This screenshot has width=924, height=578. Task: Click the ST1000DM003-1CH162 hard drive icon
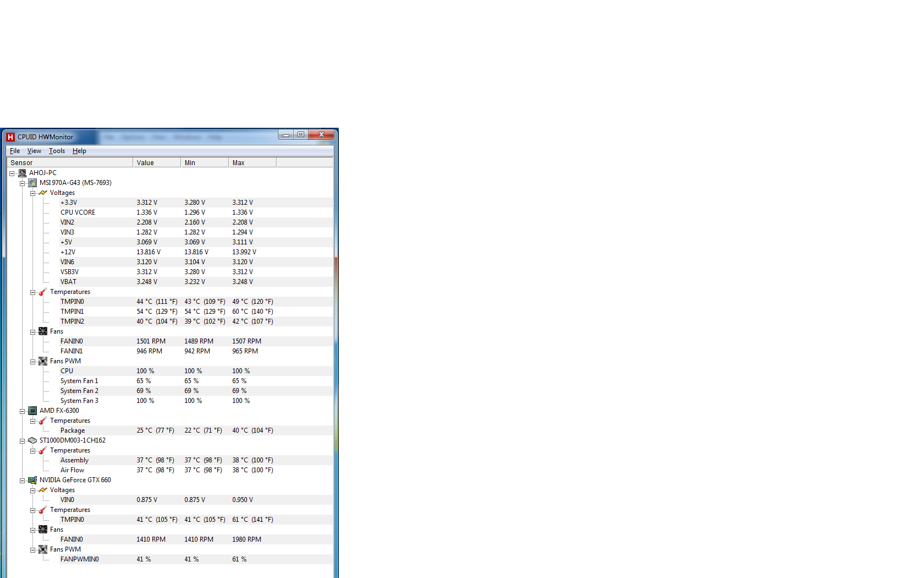[32, 440]
